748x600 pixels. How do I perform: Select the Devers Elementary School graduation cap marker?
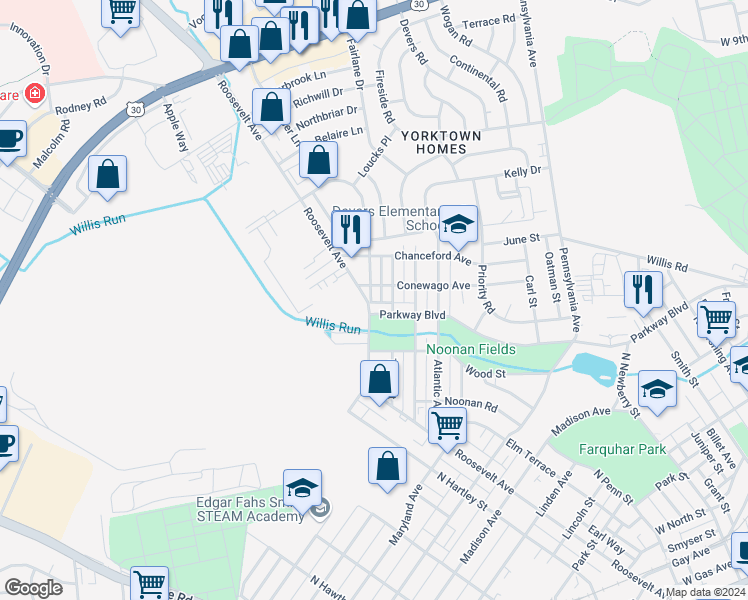coord(458,225)
